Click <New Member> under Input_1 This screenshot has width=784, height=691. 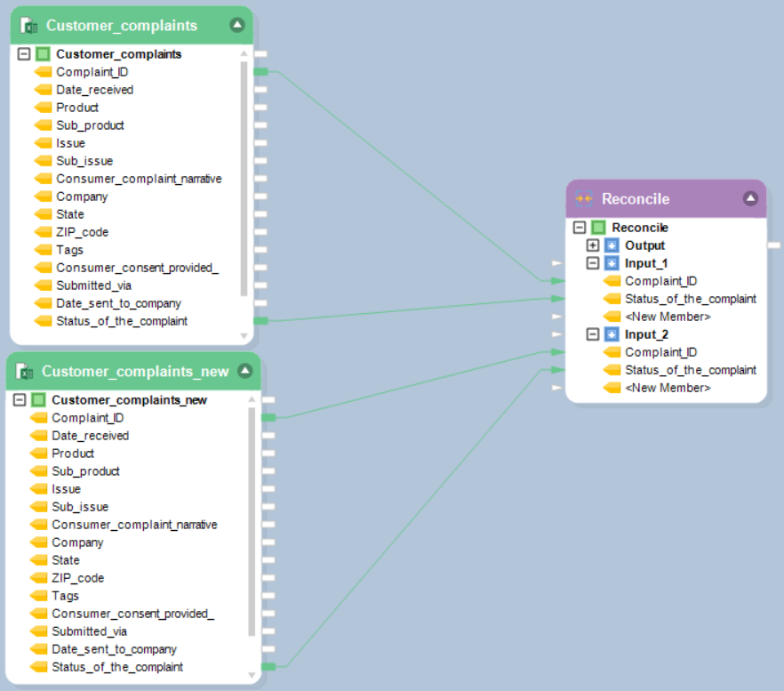tap(667, 317)
